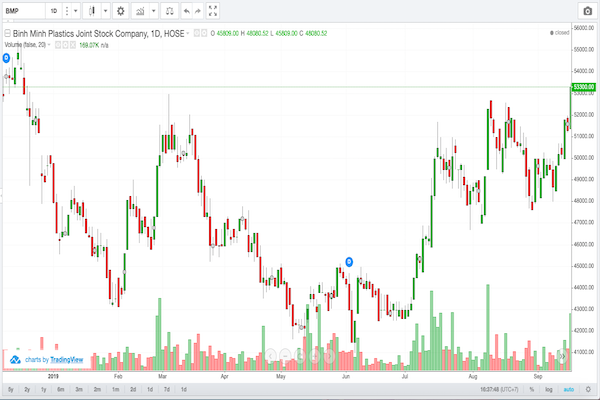Image resolution: width=600 pixels, height=400 pixels.
Task: Click the H 48080.52 high value
Action: point(254,33)
